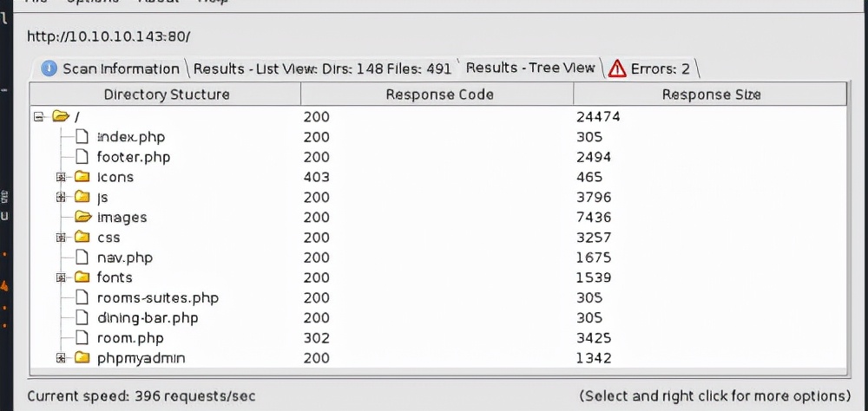Select the footer.php tree row
The height and width of the screenshot is (411, 868).
(x=437, y=157)
